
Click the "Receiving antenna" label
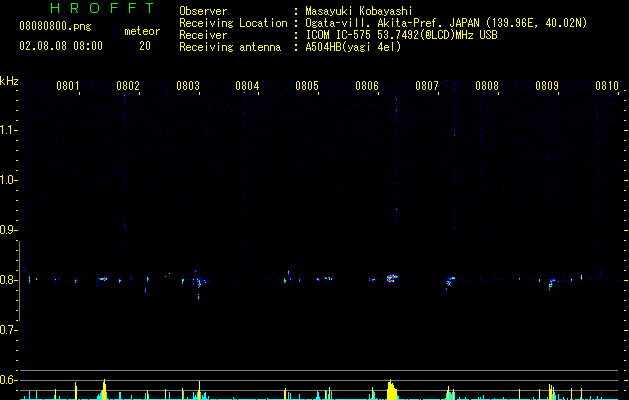click(x=230, y=47)
